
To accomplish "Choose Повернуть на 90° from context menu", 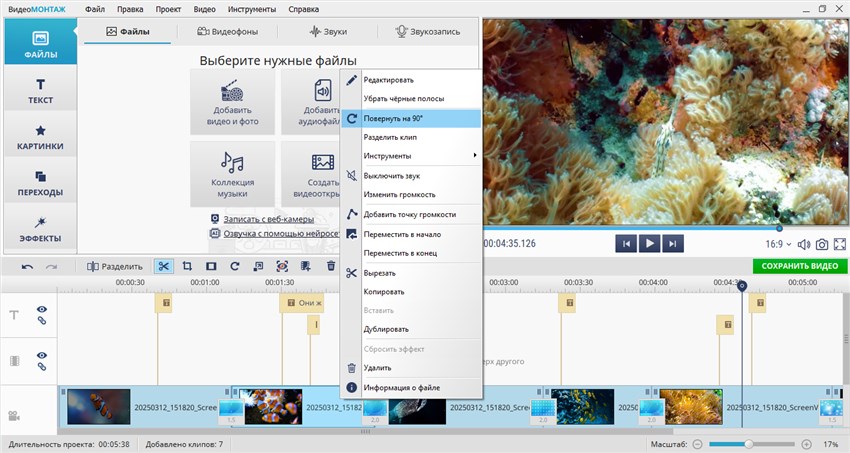I will 410,118.
